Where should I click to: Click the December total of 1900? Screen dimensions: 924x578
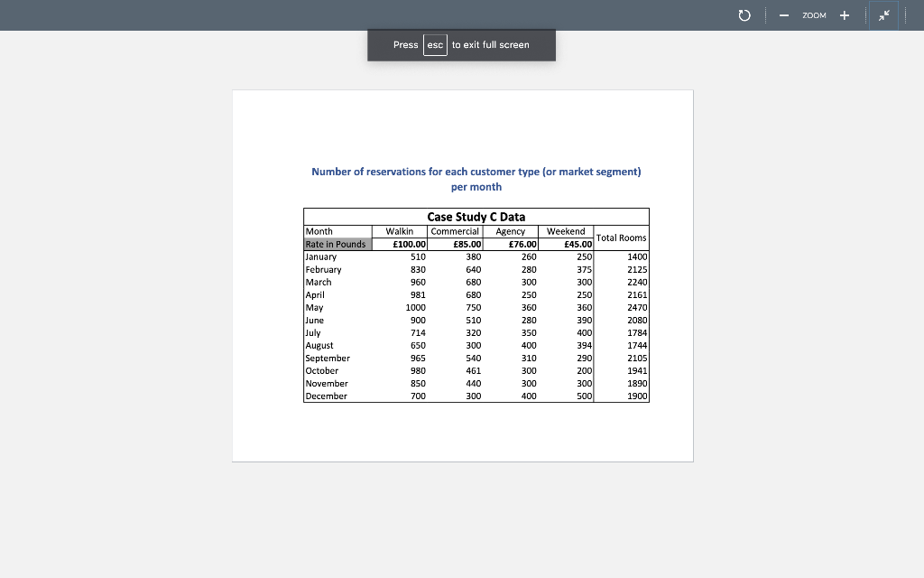tap(638, 396)
